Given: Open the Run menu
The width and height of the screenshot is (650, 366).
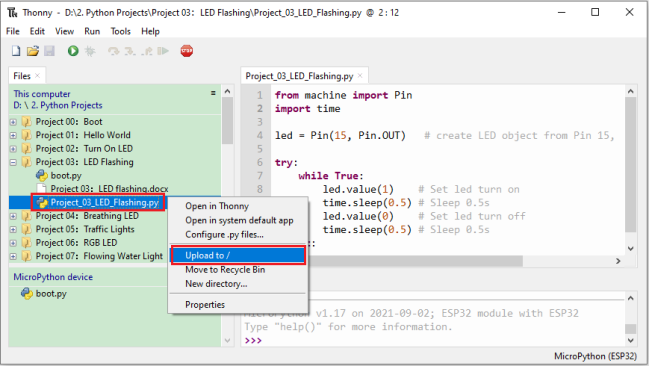Looking at the screenshot, I should coord(92,32).
